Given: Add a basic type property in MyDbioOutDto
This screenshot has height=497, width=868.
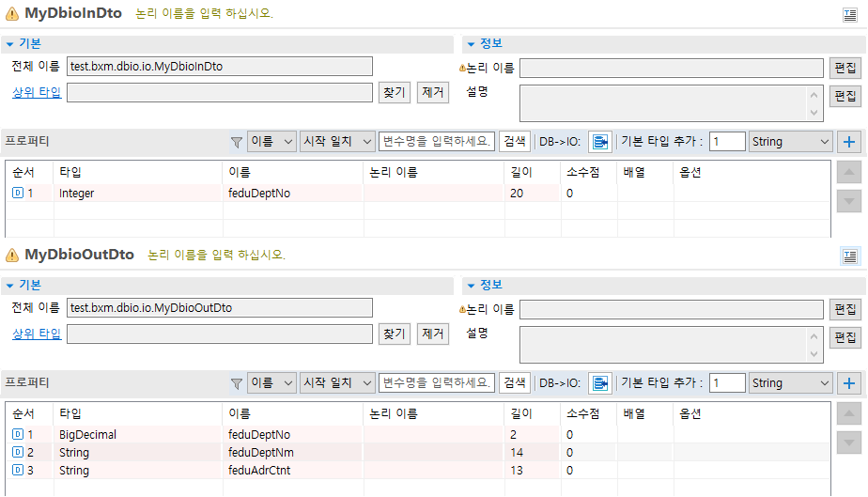Looking at the screenshot, I should (x=849, y=383).
